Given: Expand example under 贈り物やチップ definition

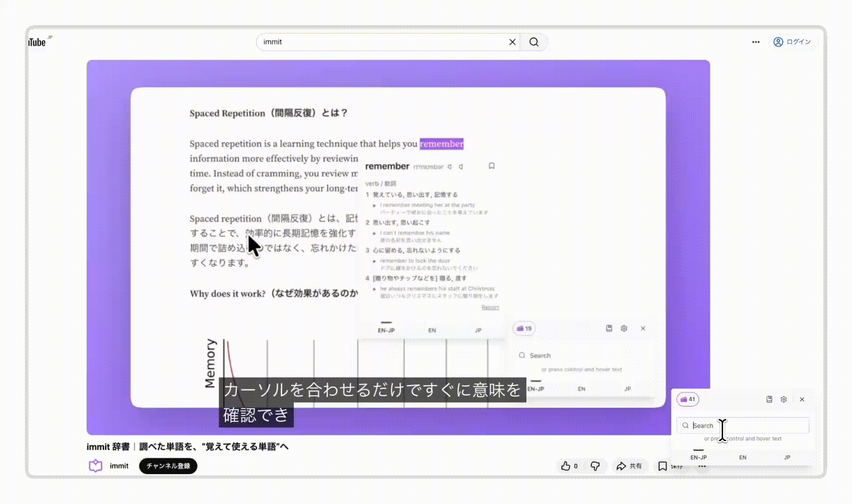Looking at the screenshot, I should point(375,289).
